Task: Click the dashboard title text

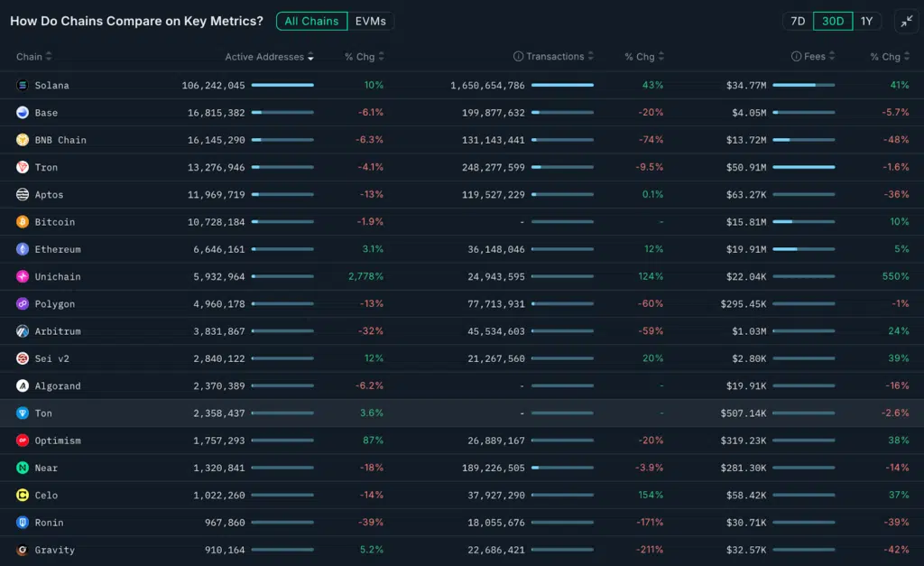Action: click(x=137, y=22)
